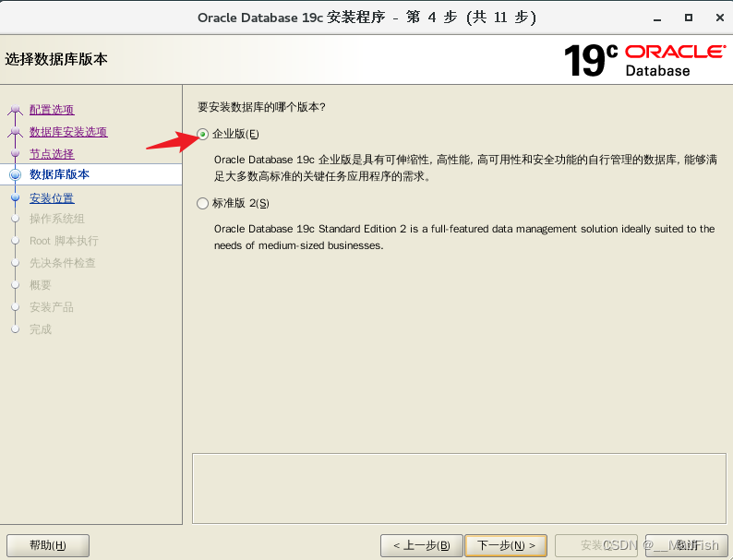
Task: Maximize the installer window
Action: [689, 18]
